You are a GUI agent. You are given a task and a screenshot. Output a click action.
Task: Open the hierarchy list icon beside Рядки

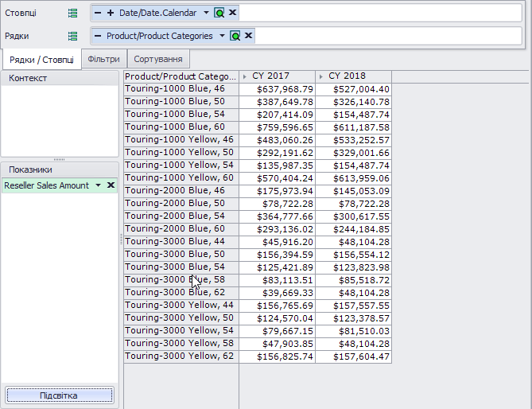72,36
